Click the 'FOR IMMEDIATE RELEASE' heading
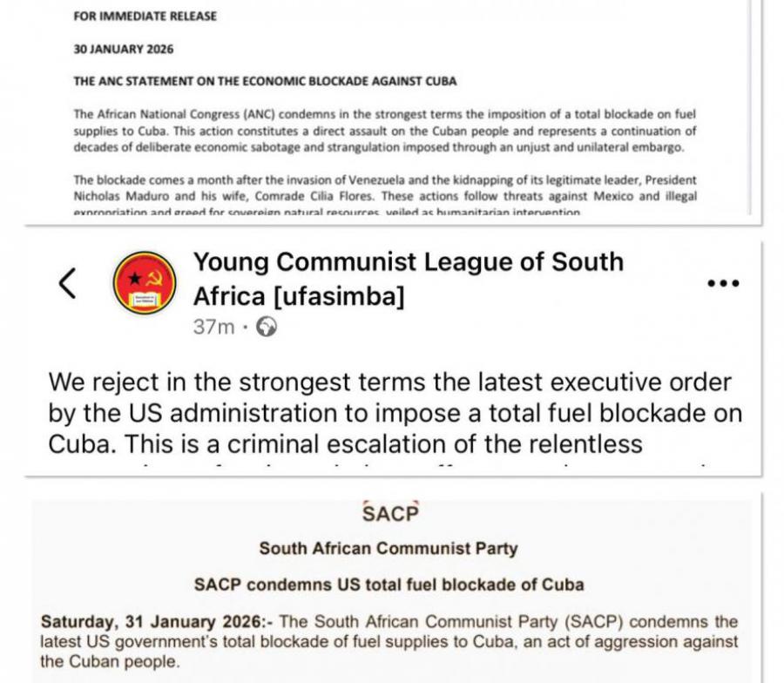784x683 pixels. [x=145, y=16]
